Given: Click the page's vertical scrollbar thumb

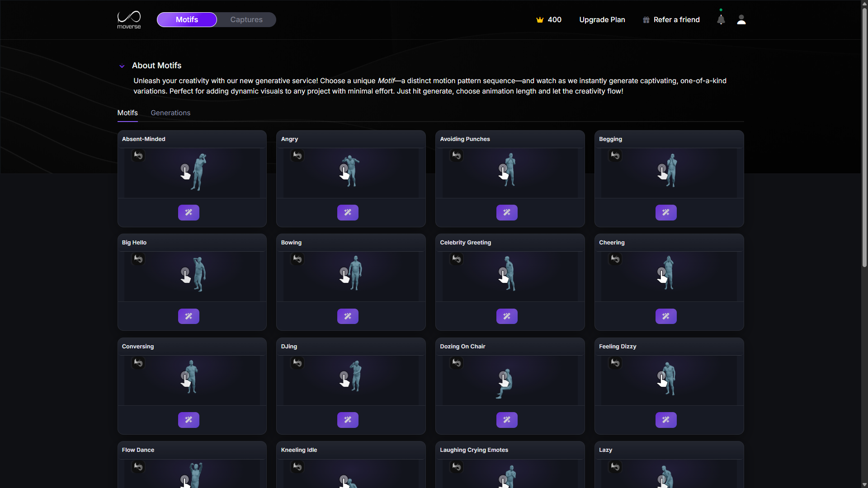Looking at the screenshot, I should coord(864,138).
